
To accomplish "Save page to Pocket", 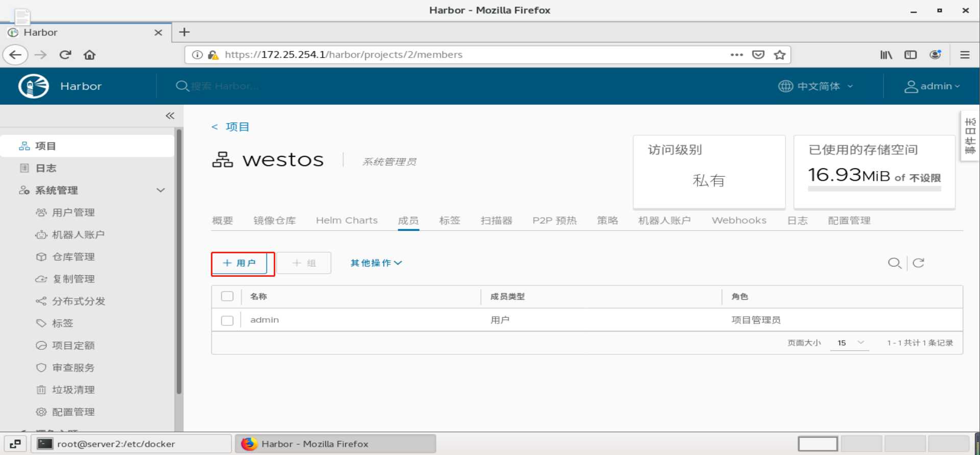I will pyautogui.click(x=758, y=55).
